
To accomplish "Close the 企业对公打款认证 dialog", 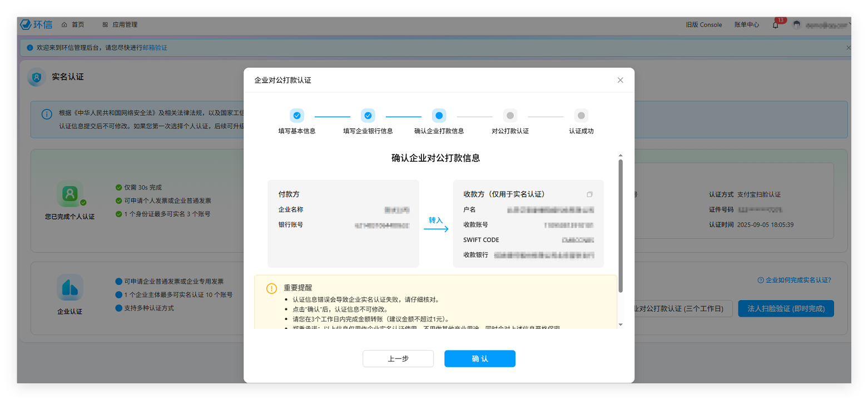I will coord(621,80).
